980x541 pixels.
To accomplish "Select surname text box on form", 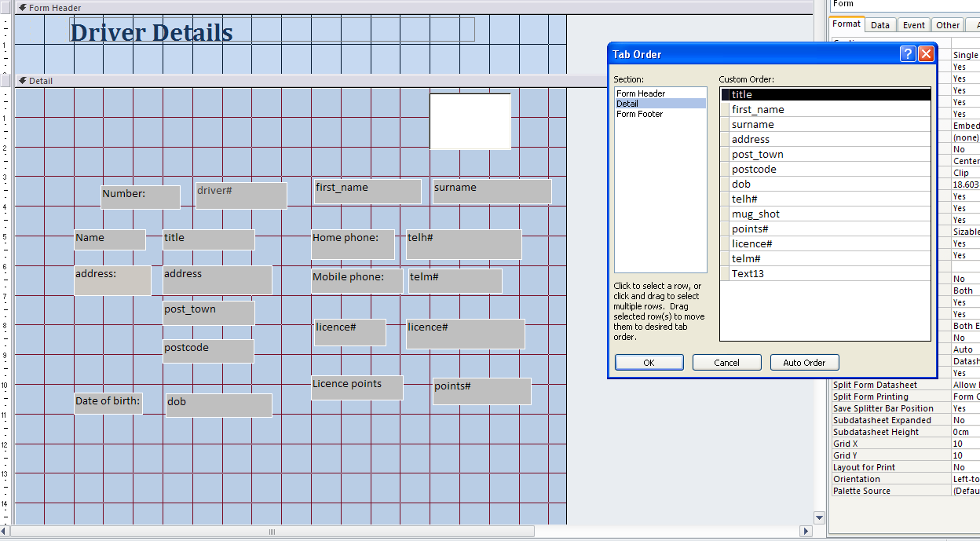I will (492, 191).
